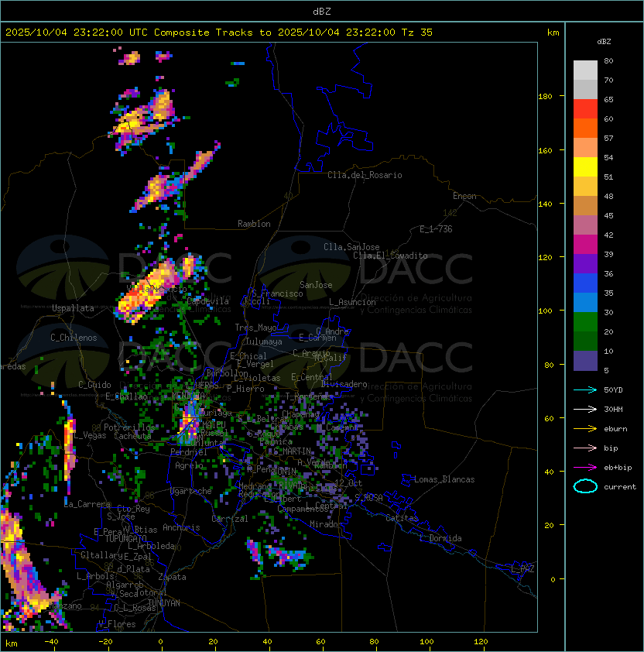
Task: Click the 'Manzano' map label
Action: pos(65,606)
